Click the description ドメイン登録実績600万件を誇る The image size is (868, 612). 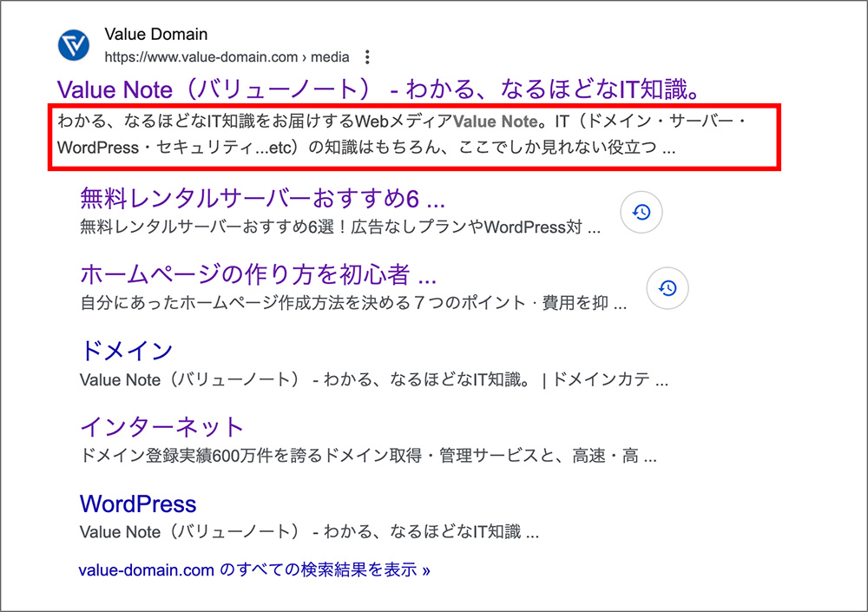coord(368,456)
